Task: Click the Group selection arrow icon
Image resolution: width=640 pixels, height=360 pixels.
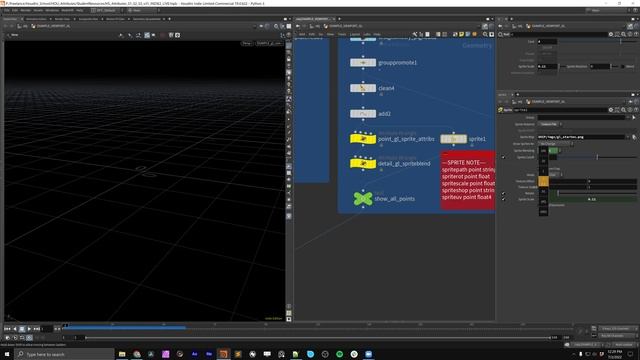Action: click(634, 118)
